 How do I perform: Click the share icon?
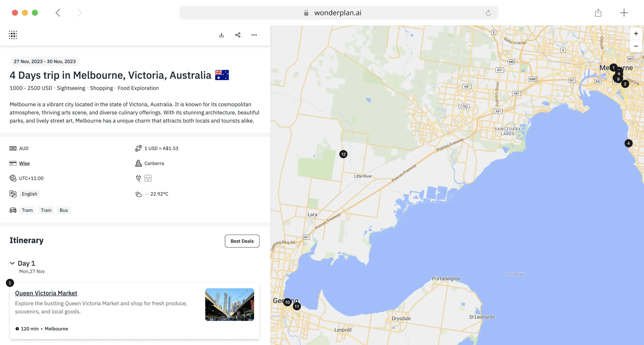(x=238, y=35)
